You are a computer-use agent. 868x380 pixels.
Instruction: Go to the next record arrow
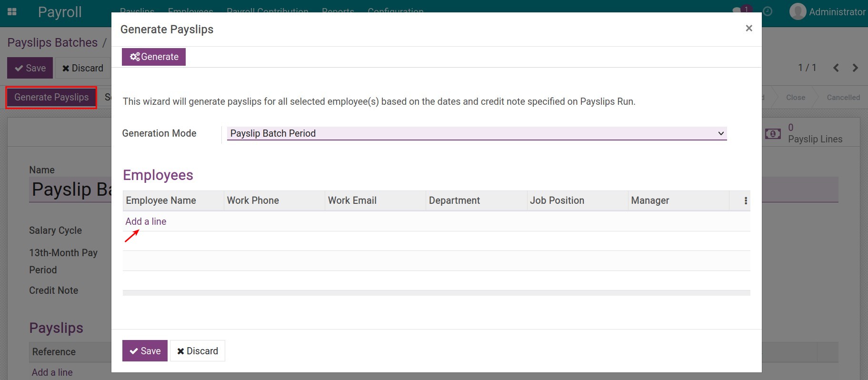click(855, 68)
